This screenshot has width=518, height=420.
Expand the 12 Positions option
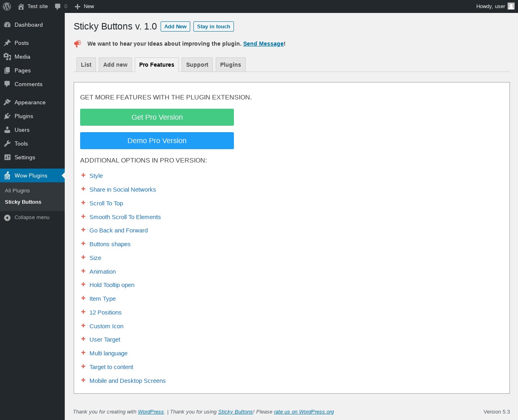[105, 312]
